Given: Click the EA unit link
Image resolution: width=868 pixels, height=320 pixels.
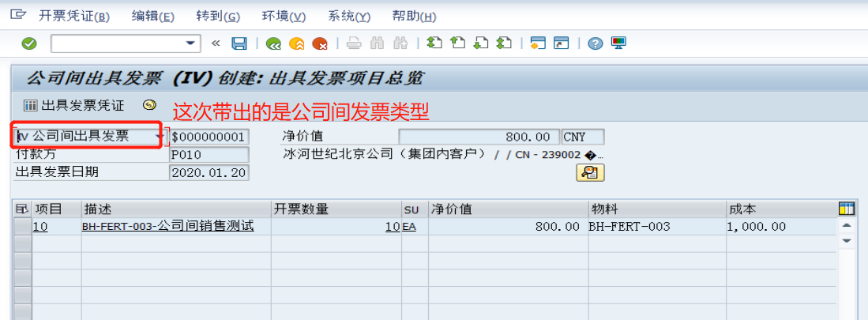Looking at the screenshot, I should pos(409,227).
